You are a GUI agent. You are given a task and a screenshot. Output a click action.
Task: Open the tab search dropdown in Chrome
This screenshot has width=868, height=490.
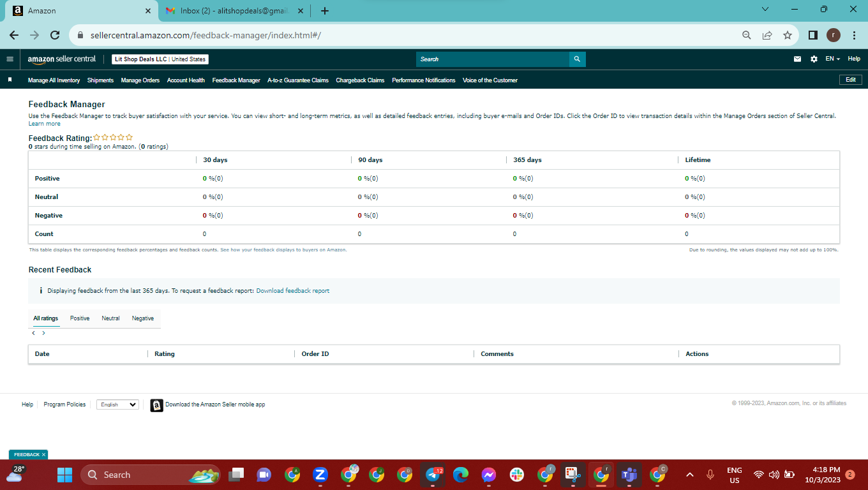[765, 10]
